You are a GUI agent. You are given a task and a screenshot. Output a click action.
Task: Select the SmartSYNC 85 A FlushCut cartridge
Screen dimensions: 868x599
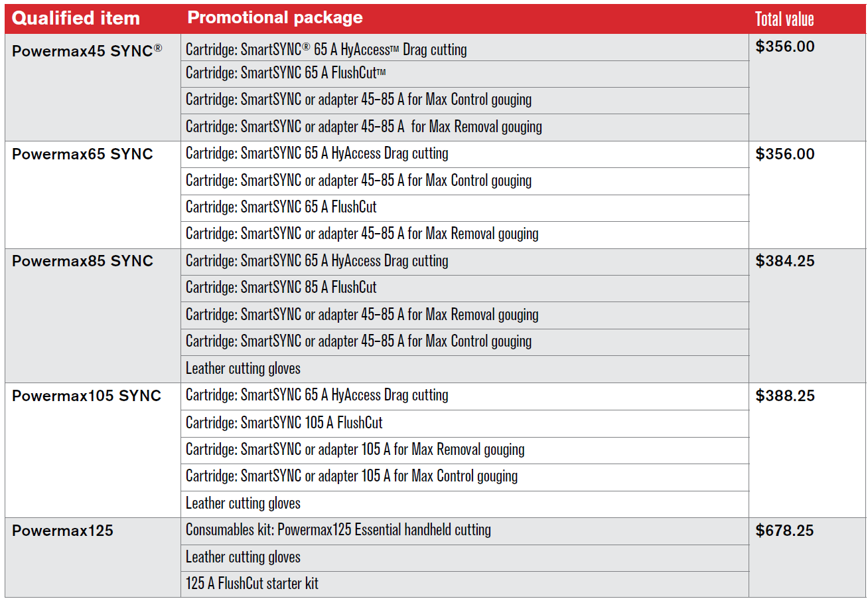click(x=281, y=288)
